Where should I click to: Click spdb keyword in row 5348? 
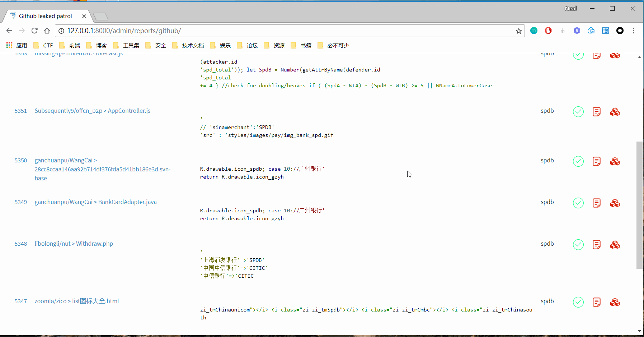pos(547,244)
